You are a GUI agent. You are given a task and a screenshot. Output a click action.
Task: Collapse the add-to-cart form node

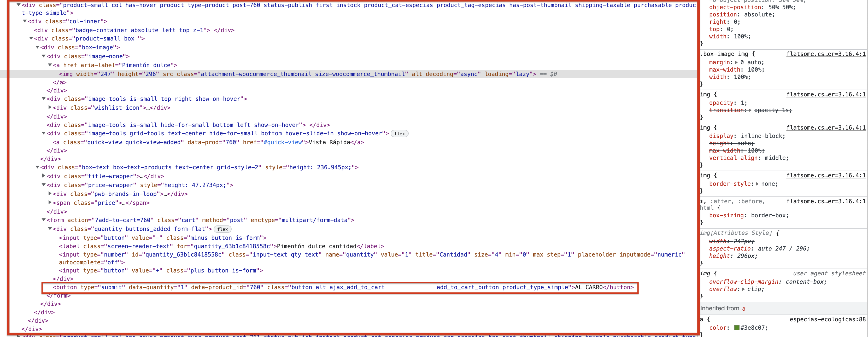coord(43,220)
